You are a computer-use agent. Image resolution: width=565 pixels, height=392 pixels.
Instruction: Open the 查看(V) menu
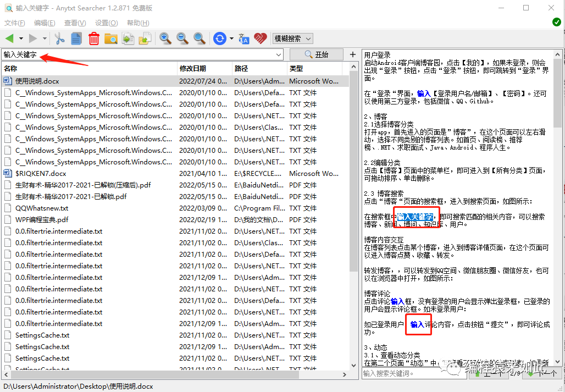click(75, 23)
